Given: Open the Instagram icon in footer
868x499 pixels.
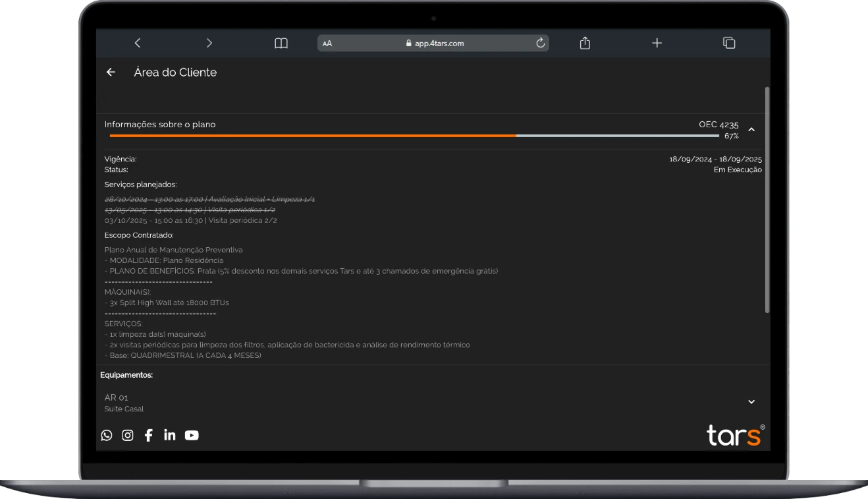Looking at the screenshot, I should pyautogui.click(x=128, y=435).
